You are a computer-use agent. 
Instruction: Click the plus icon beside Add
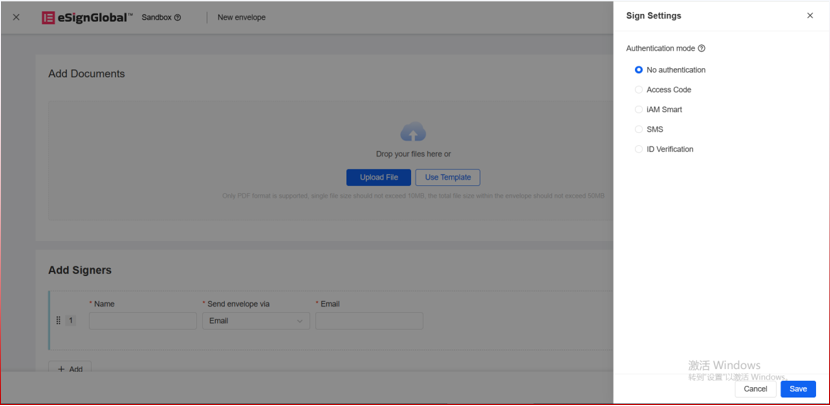[x=61, y=369]
